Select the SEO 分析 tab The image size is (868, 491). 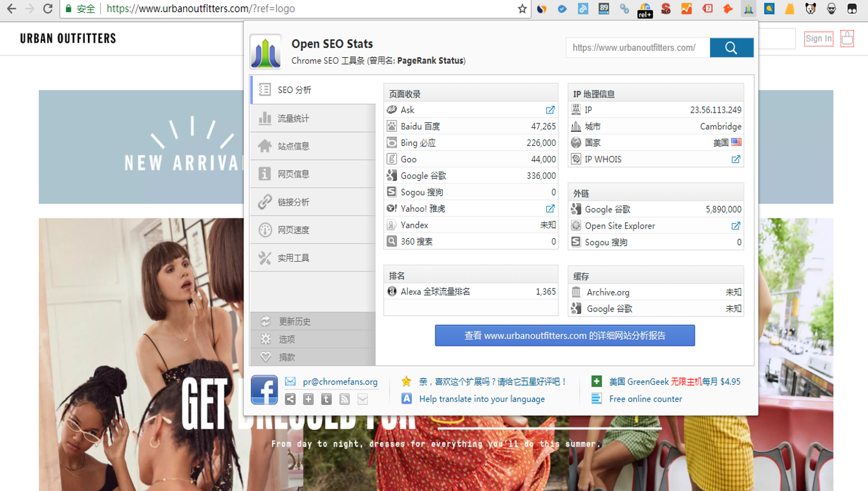click(313, 90)
